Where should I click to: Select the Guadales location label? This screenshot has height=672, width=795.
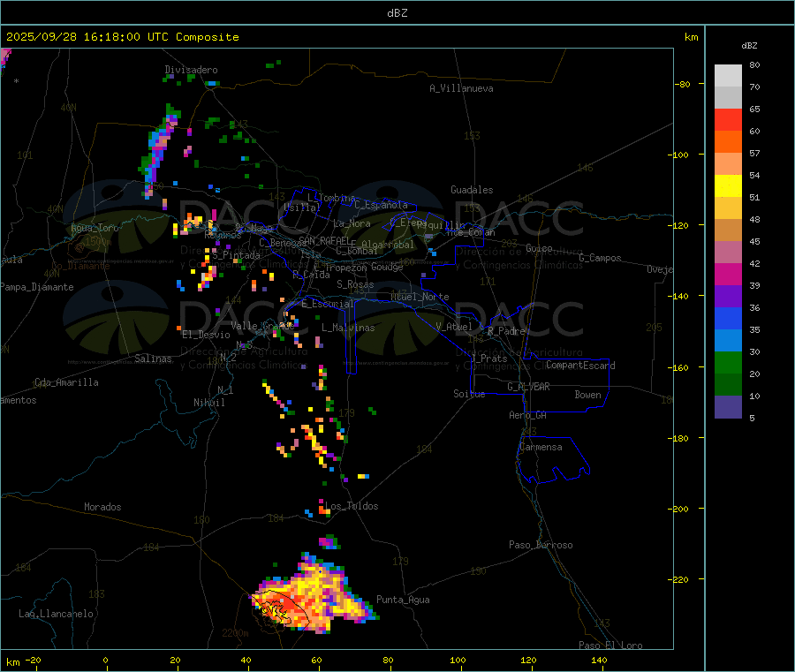pos(472,190)
